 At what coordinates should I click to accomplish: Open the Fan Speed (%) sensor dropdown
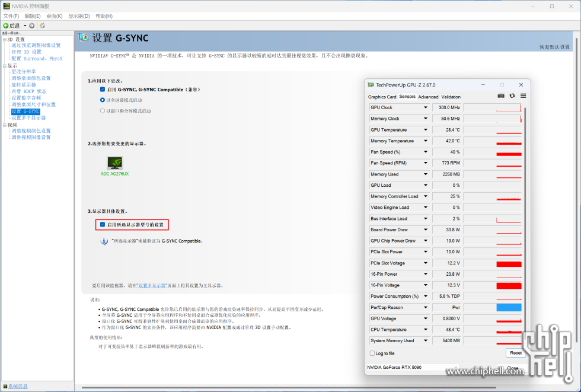426,152
